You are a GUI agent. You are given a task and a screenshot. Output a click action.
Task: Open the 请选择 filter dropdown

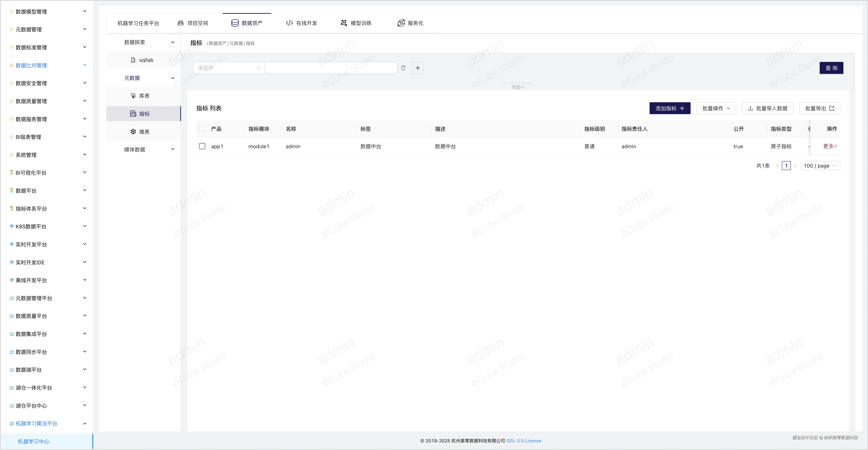point(228,68)
